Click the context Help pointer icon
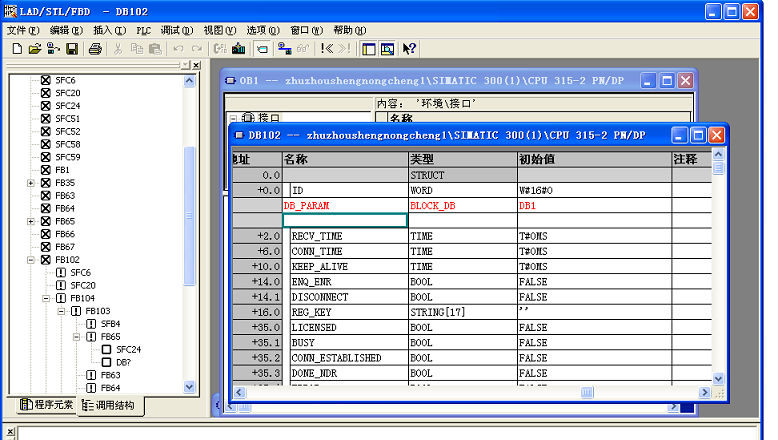The width and height of the screenshot is (778, 440). point(409,49)
